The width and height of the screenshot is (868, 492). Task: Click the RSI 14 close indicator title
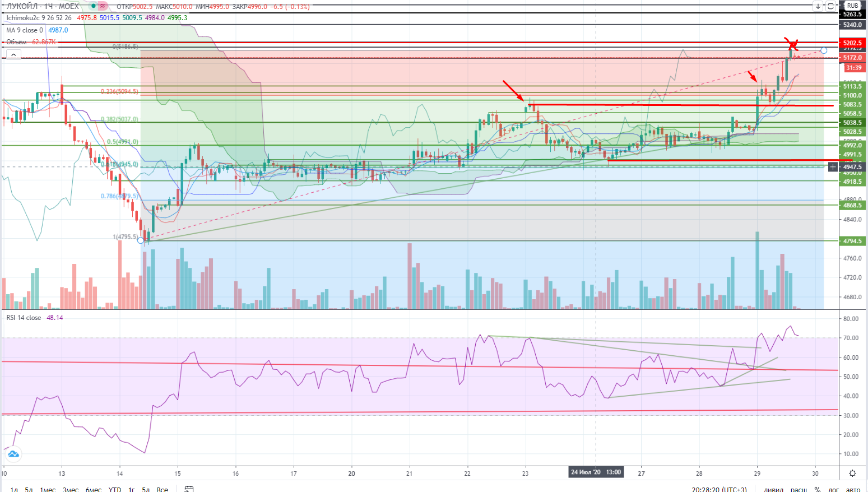pyautogui.click(x=24, y=318)
